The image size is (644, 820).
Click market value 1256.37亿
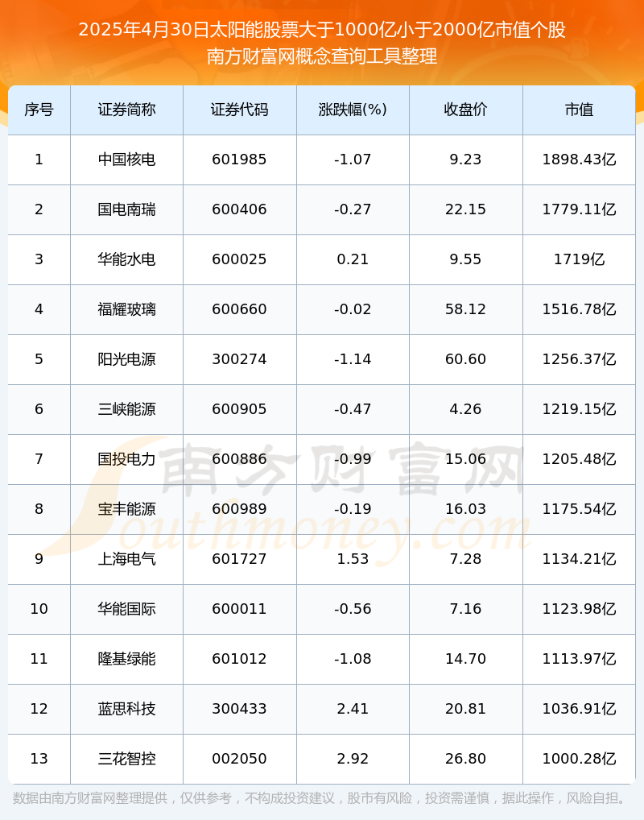(579, 359)
